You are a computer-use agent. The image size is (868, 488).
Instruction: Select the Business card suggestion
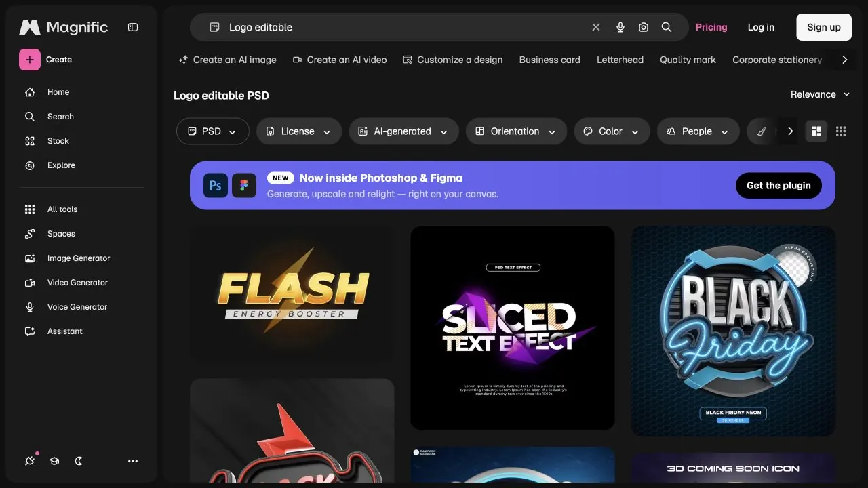point(550,60)
